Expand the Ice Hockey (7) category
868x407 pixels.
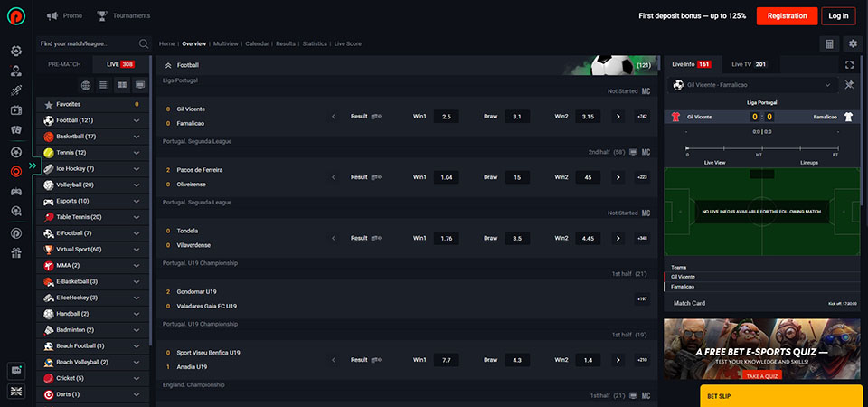click(137, 169)
